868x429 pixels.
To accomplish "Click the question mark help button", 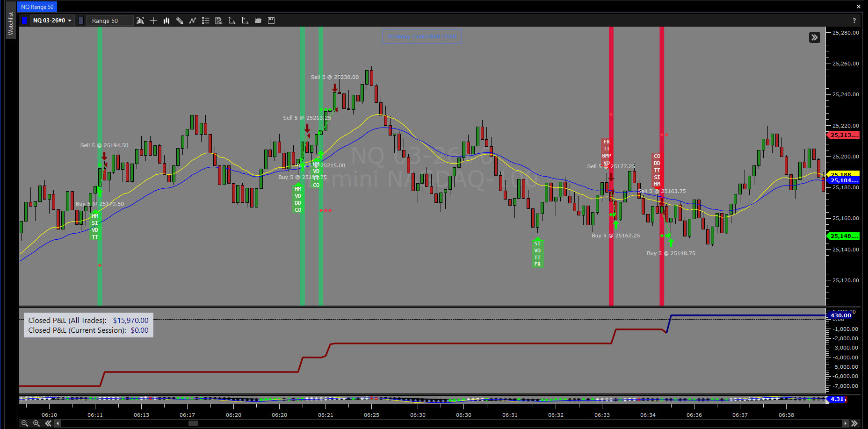I will [854, 21].
